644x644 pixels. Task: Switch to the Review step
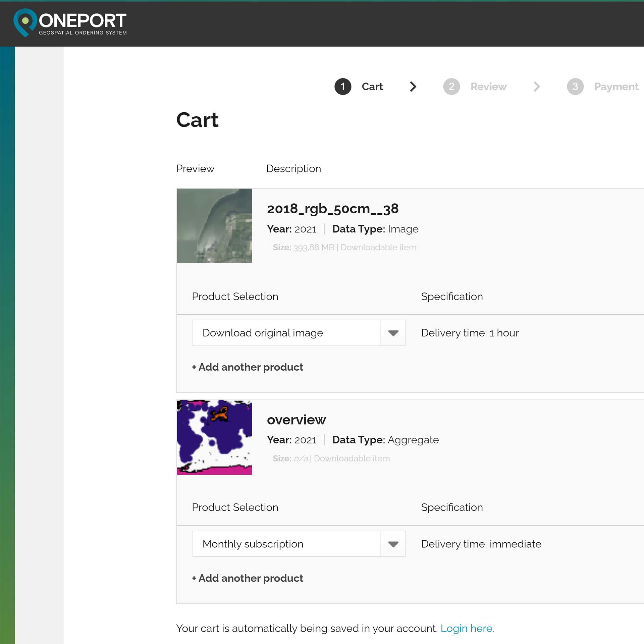[488, 87]
